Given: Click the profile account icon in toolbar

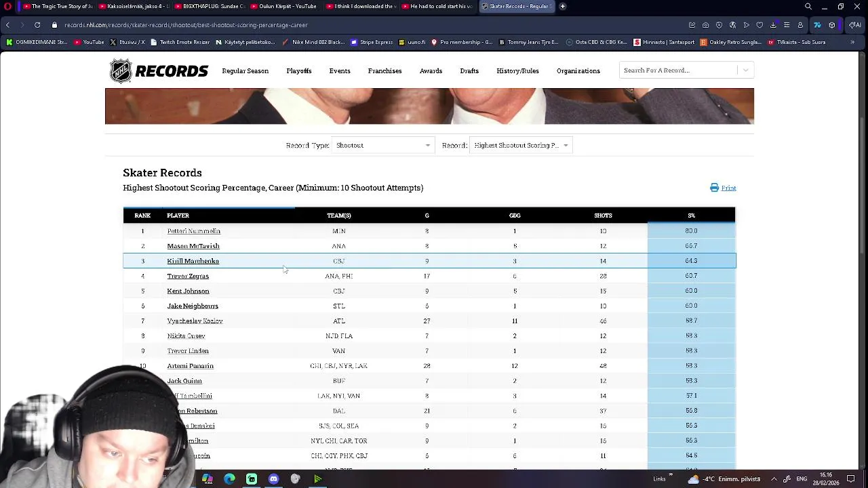Looking at the screenshot, I should [800, 25].
